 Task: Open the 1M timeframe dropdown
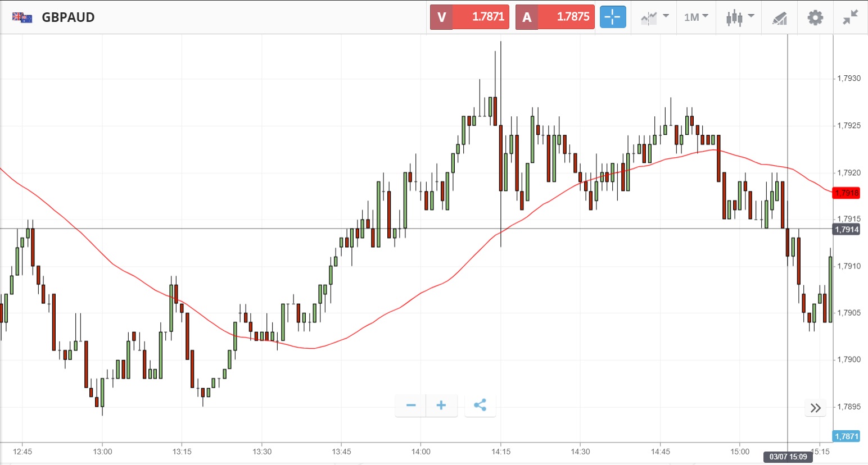coord(696,17)
